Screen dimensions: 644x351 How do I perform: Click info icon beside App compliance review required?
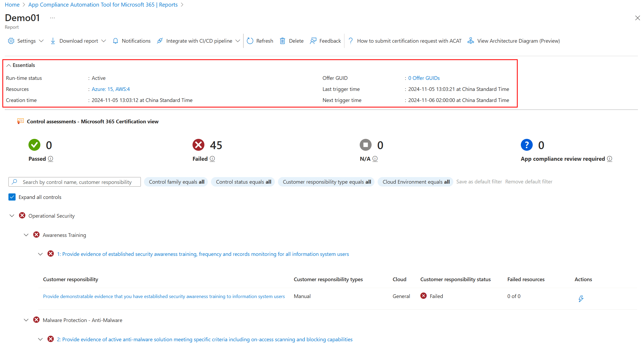point(609,159)
